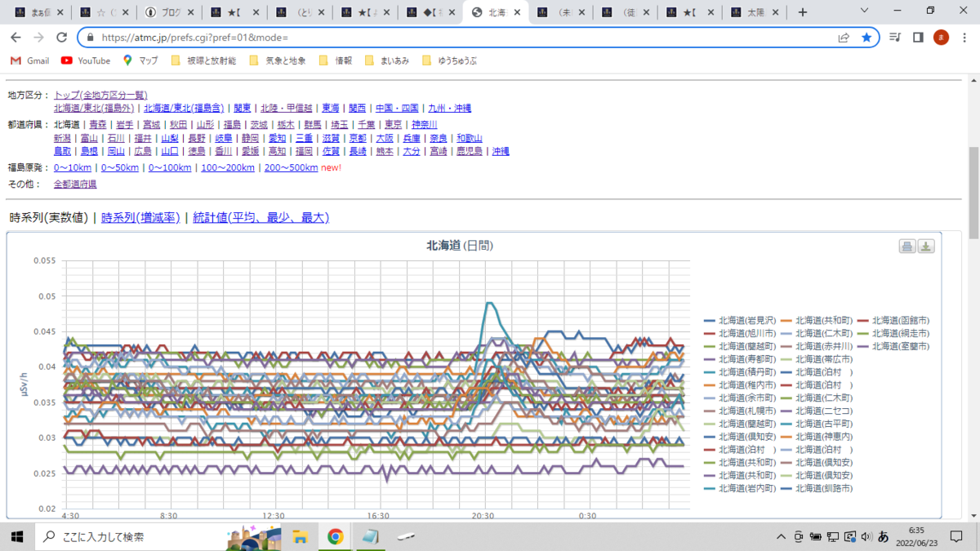Viewport: 980px width, 551px height.
Task: Toggle 北海道(網走市) series in legend
Action: tap(893, 333)
